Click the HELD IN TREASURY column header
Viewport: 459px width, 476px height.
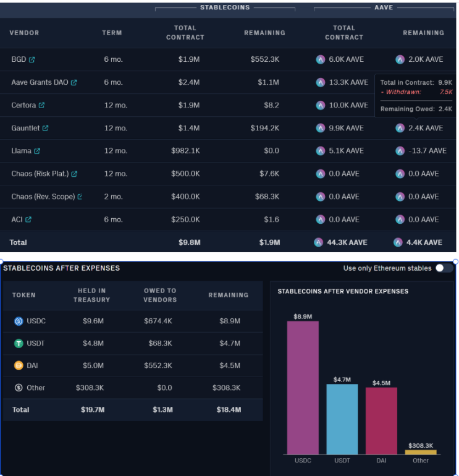click(x=93, y=295)
